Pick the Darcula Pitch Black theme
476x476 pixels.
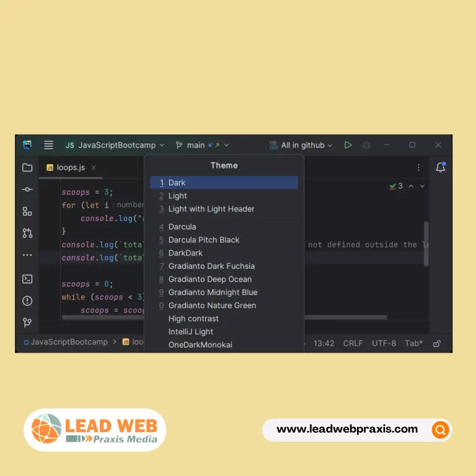pyautogui.click(x=224, y=240)
